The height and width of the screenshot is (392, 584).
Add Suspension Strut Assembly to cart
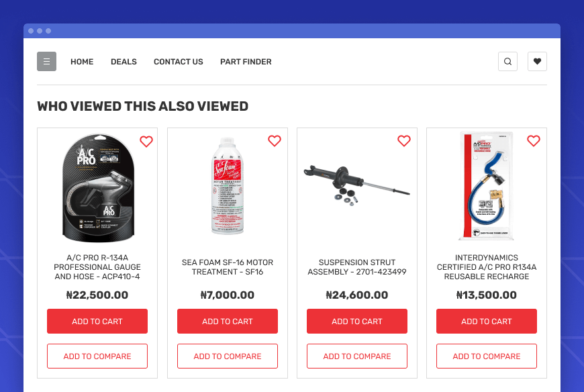[x=357, y=322]
